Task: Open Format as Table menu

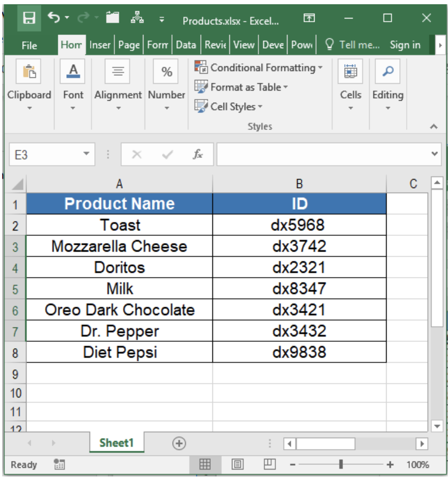Action: (241, 87)
